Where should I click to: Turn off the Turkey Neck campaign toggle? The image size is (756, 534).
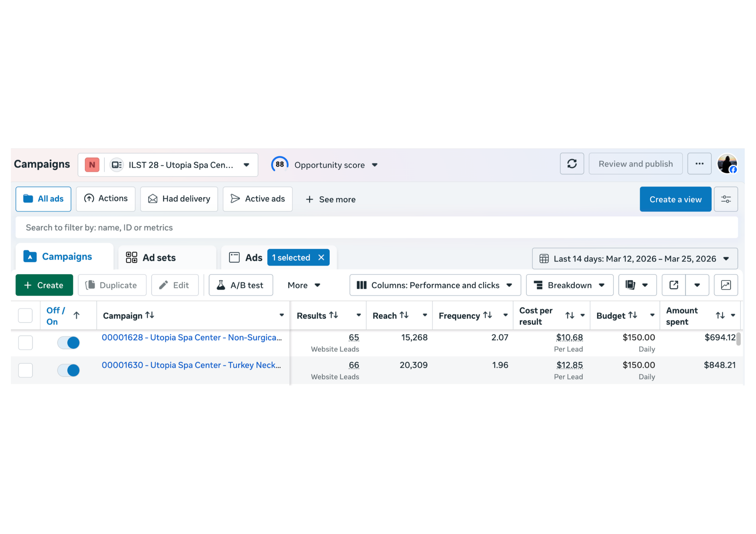pos(68,370)
